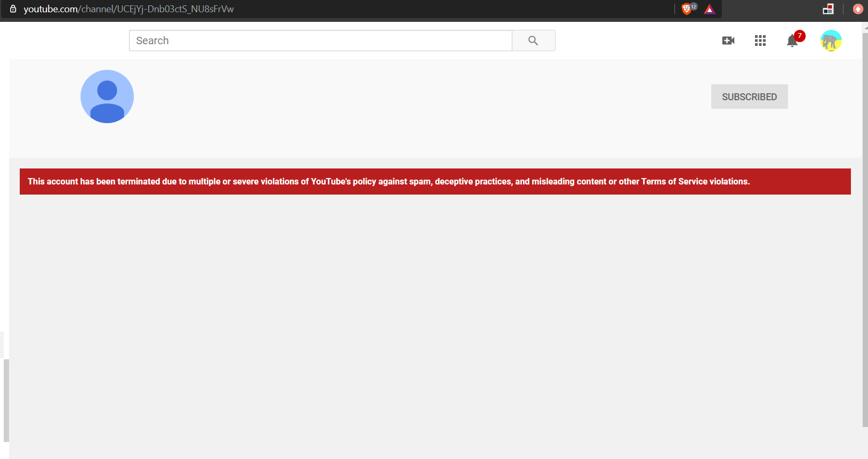Open the account avatar menu
This screenshot has width=868, height=459.
(x=831, y=41)
